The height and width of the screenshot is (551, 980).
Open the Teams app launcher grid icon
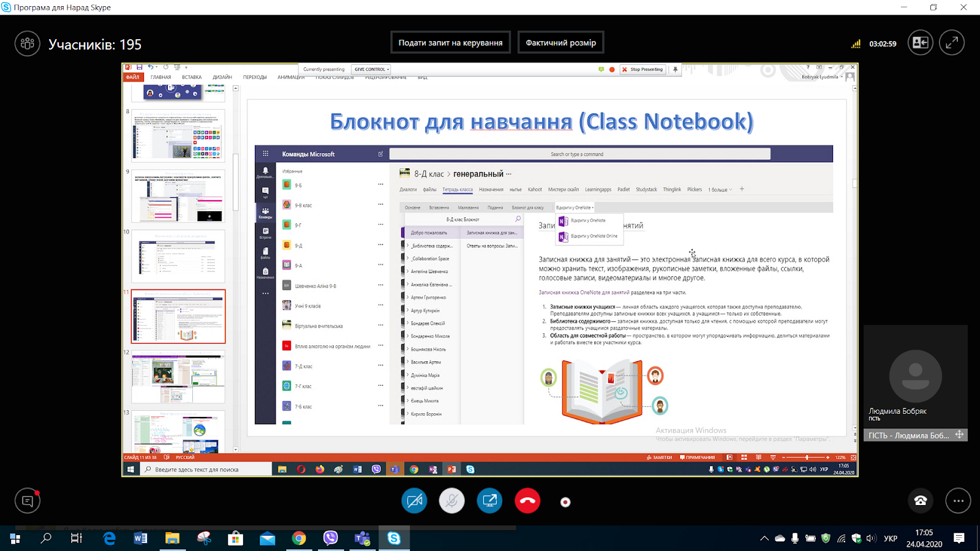(x=265, y=154)
